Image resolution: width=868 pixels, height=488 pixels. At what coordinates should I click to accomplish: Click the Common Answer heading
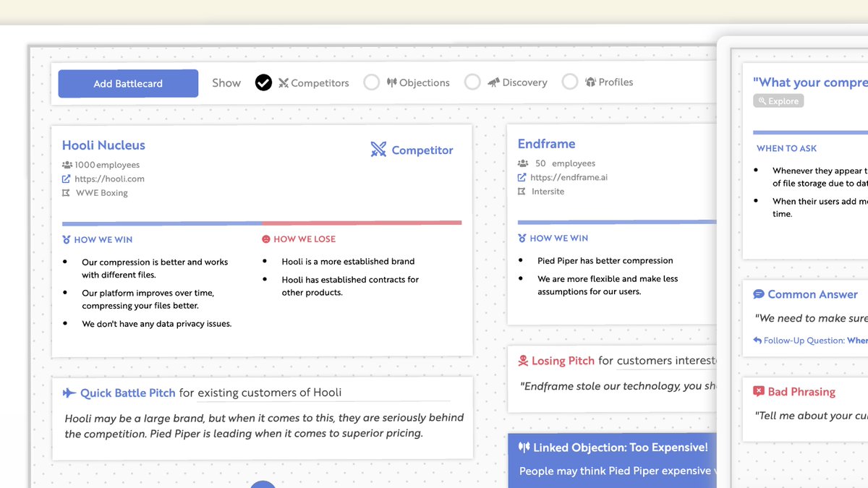coord(812,294)
